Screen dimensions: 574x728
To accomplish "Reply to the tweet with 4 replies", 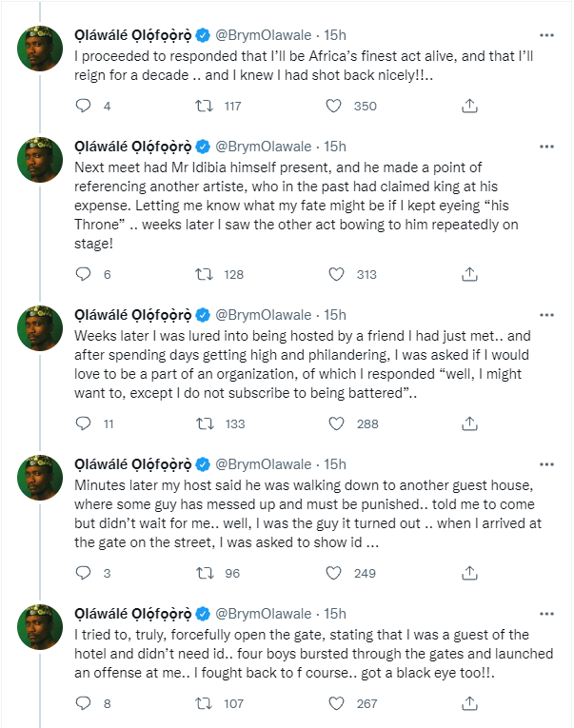I will [x=84, y=107].
